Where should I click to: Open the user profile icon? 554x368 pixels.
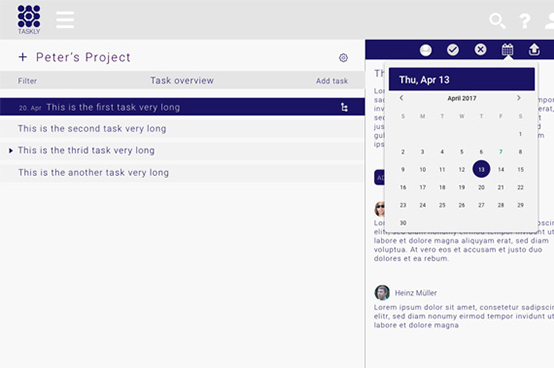tap(550, 21)
